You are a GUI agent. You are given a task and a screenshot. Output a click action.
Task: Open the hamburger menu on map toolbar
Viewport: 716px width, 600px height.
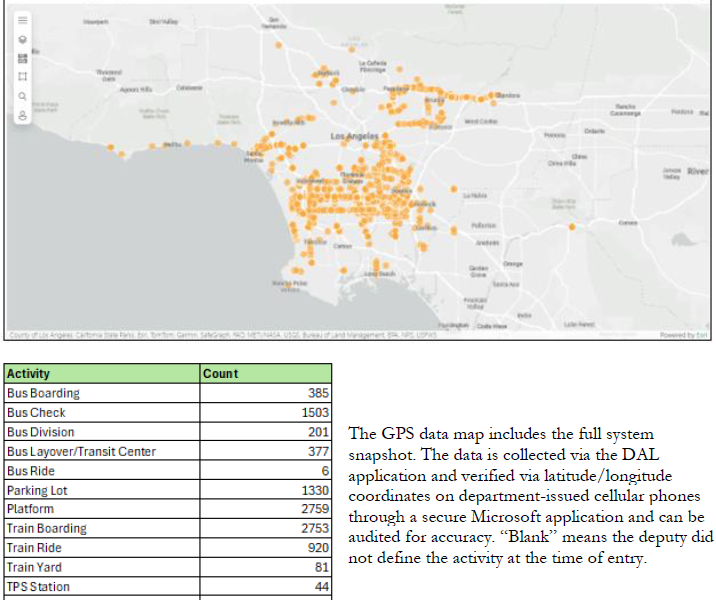point(22,20)
